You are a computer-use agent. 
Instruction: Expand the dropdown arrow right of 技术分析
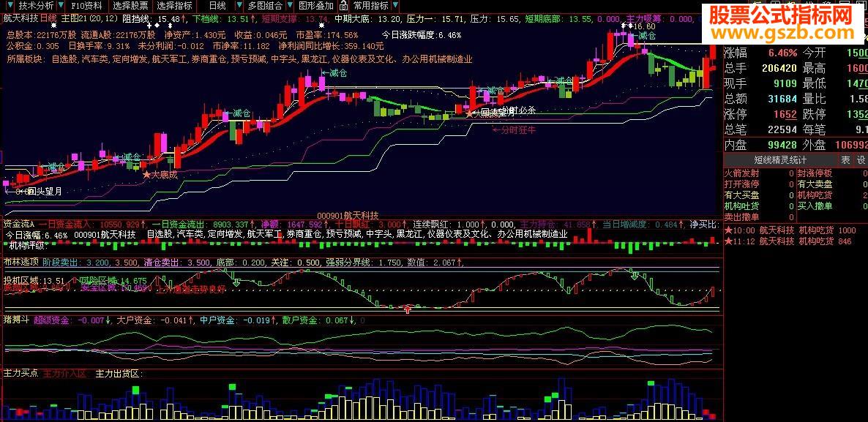tap(61, 6)
